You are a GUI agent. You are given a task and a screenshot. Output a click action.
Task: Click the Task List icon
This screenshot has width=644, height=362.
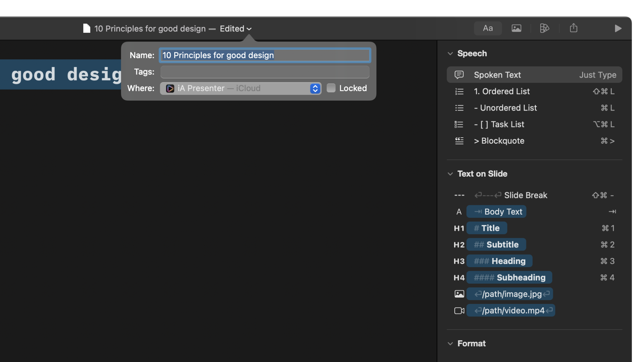pos(459,124)
